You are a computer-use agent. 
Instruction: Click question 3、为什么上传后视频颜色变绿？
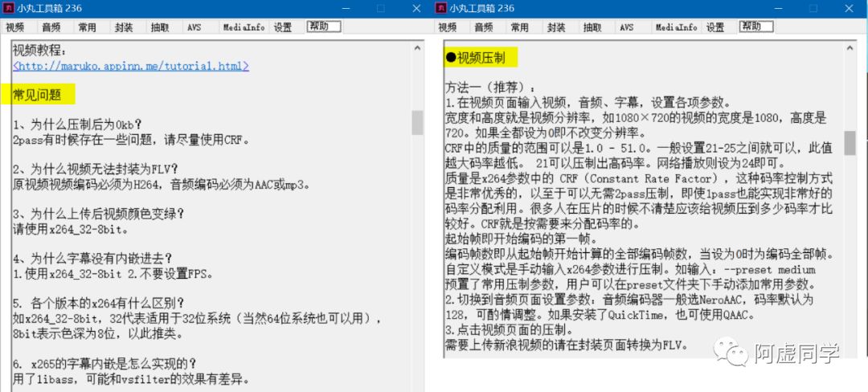(x=99, y=214)
